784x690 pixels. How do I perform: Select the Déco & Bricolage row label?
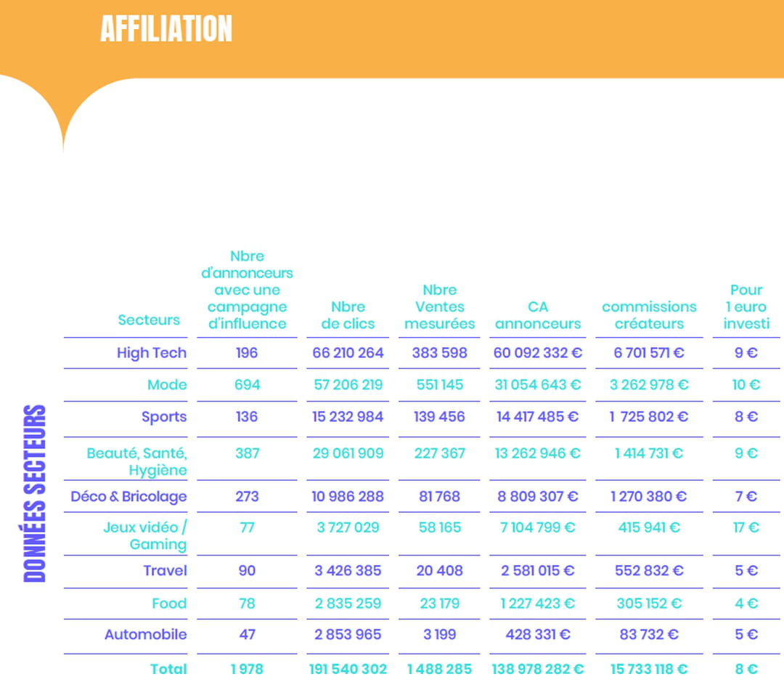[128, 497]
